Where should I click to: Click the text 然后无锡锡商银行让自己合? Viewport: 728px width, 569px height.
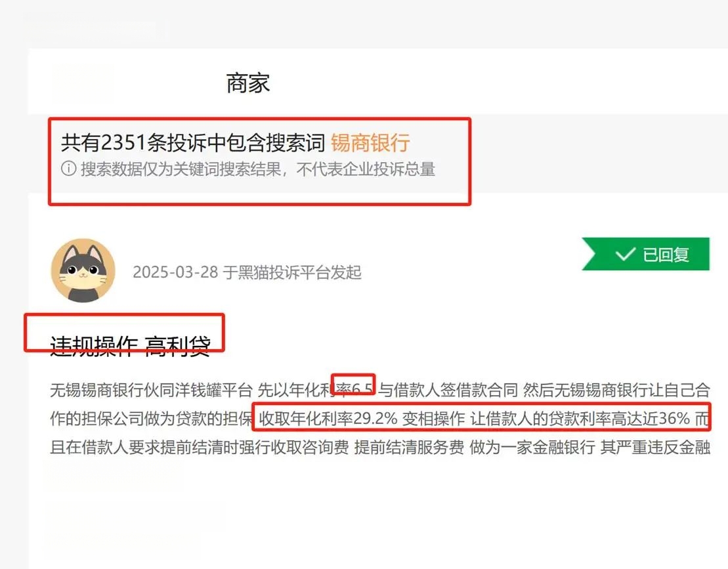tap(616, 390)
